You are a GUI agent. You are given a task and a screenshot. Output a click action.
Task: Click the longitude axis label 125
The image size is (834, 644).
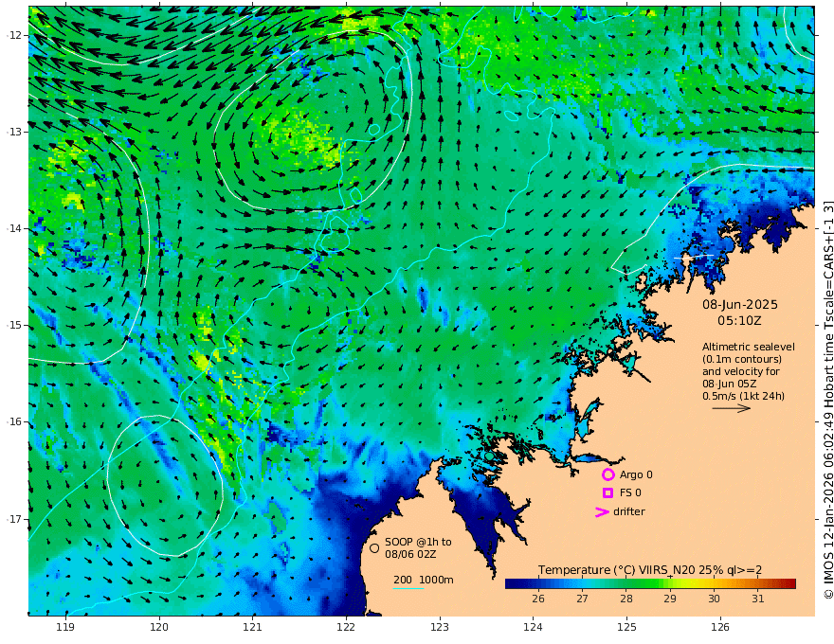pyautogui.click(x=626, y=628)
